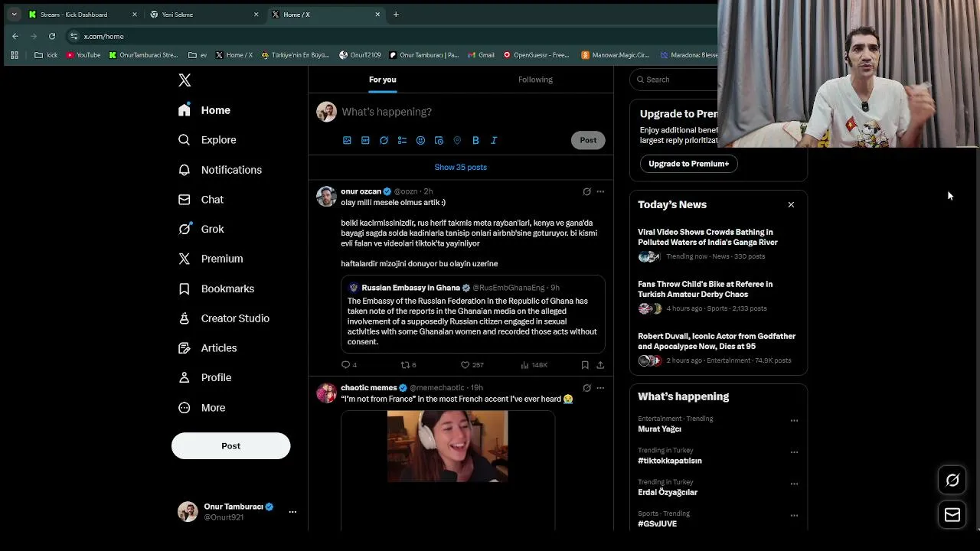Open account menu next to Onur Tamburacı
This screenshot has height=551, width=980.
coord(292,512)
